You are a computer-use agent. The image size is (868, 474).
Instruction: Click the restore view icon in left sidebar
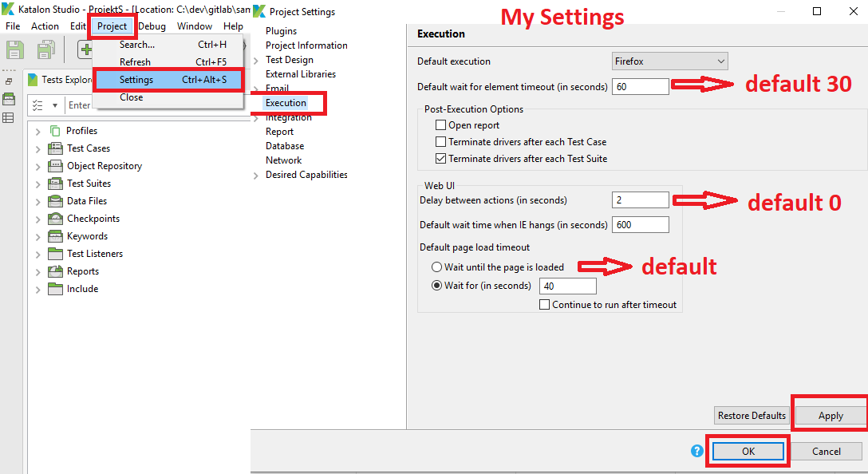9,81
